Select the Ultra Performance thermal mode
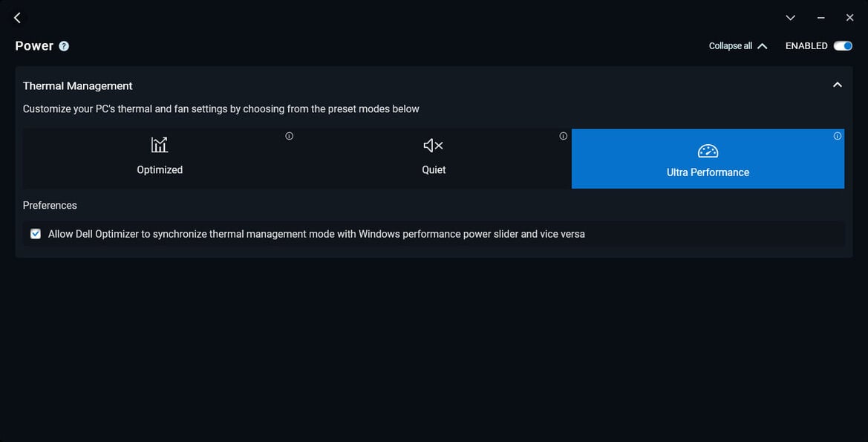Viewport: 868px width, 442px height. tap(708, 158)
